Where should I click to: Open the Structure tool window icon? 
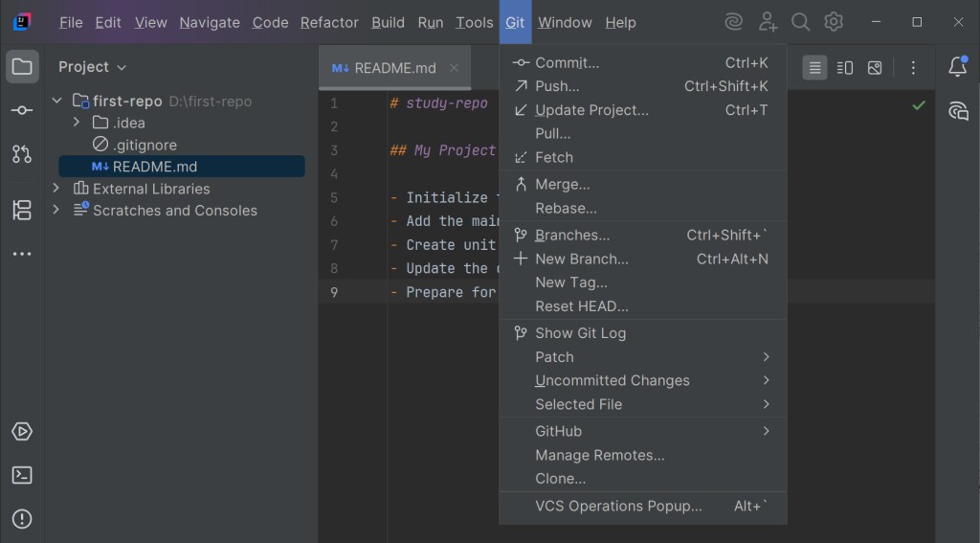pyautogui.click(x=22, y=210)
